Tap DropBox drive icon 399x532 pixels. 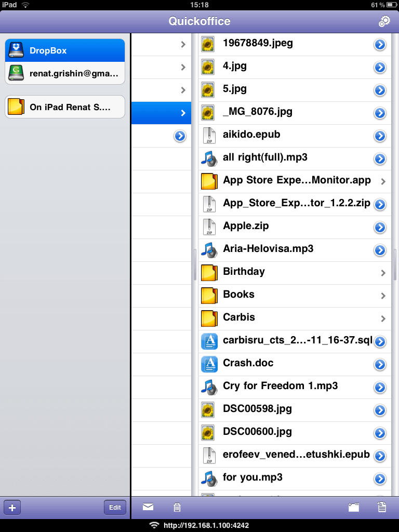pyautogui.click(x=16, y=50)
